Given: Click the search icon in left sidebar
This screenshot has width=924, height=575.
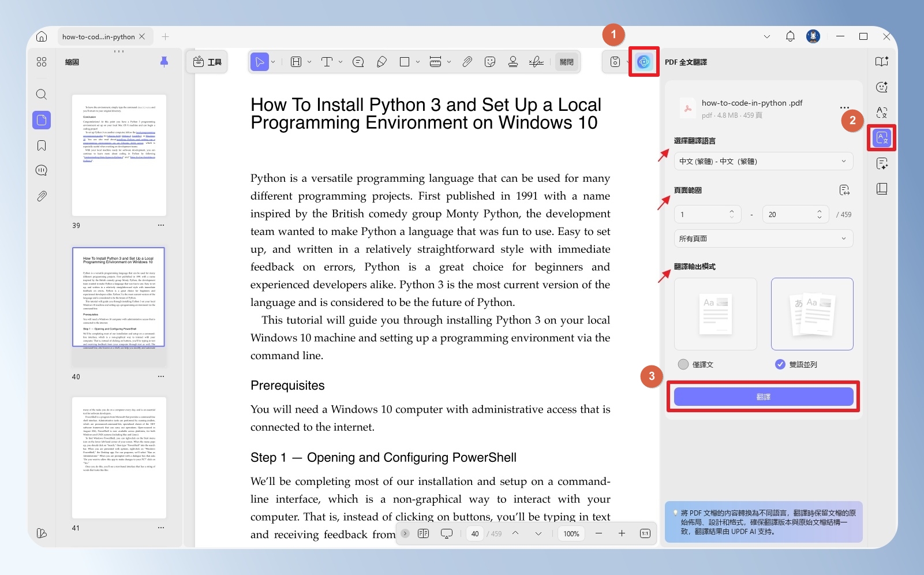Looking at the screenshot, I should (42, 94).
